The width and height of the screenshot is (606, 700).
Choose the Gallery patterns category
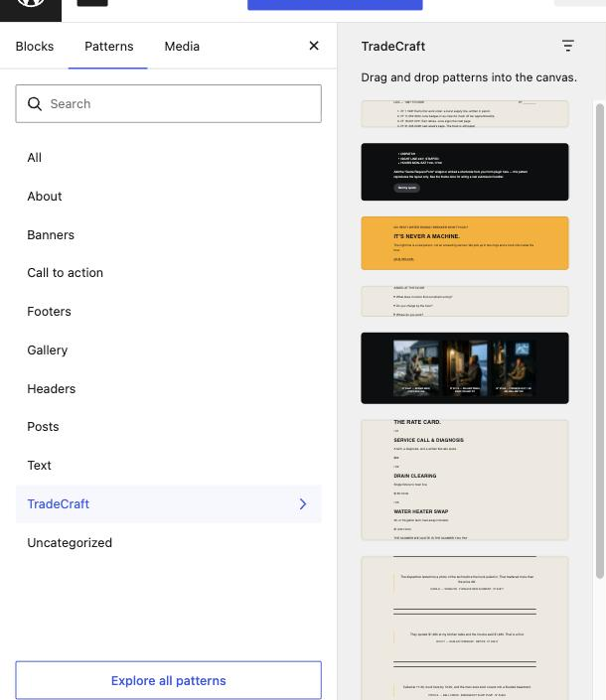point(48,350)
